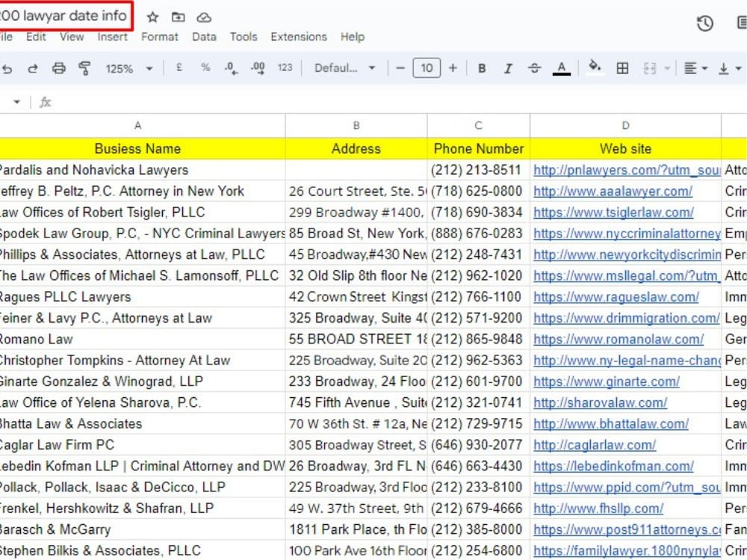Open the Default font dropdown

(344, 68)
